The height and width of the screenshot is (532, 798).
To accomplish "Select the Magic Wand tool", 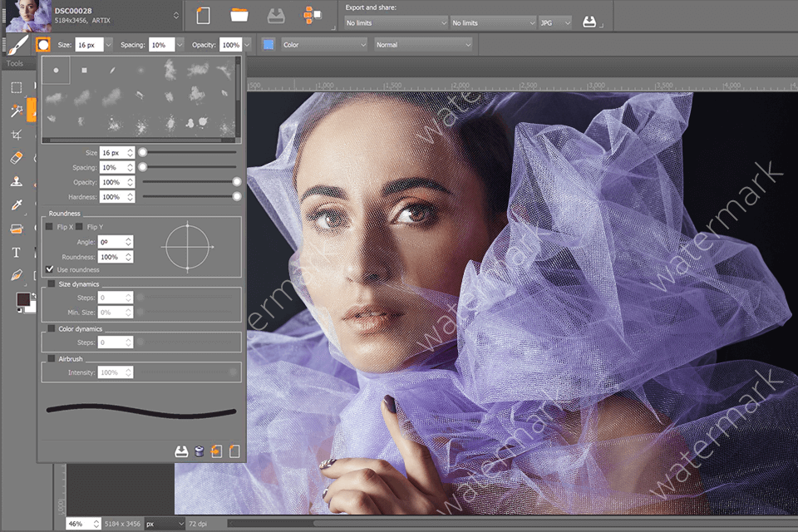I will (x=16, y=111).
